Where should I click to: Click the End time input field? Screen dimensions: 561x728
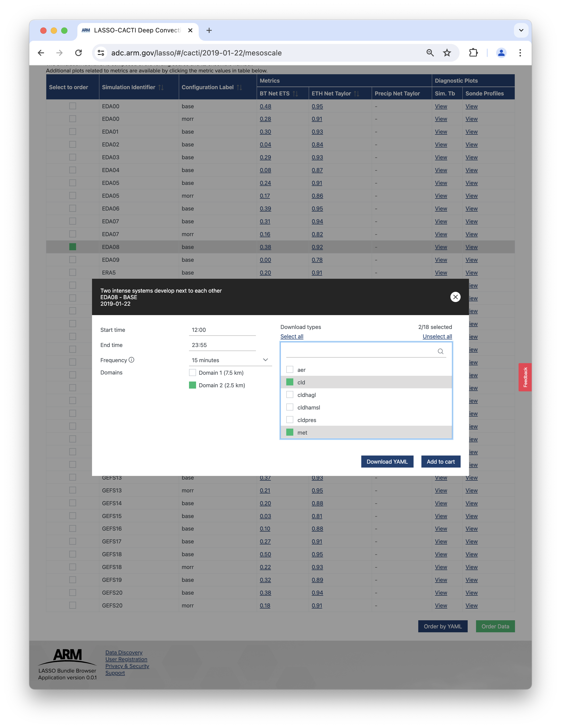[x=225, y=345]
